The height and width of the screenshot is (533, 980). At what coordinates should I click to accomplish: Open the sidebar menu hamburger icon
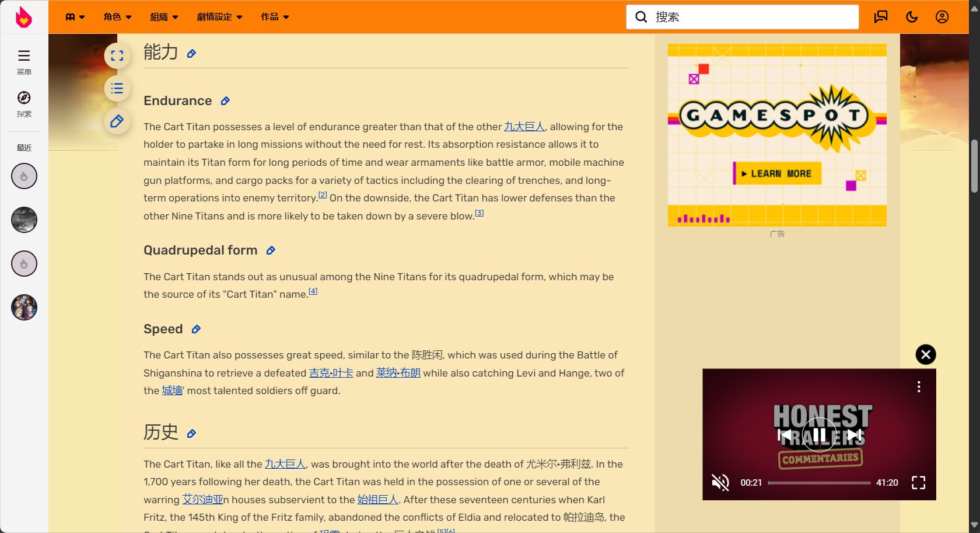coord(24,56)
